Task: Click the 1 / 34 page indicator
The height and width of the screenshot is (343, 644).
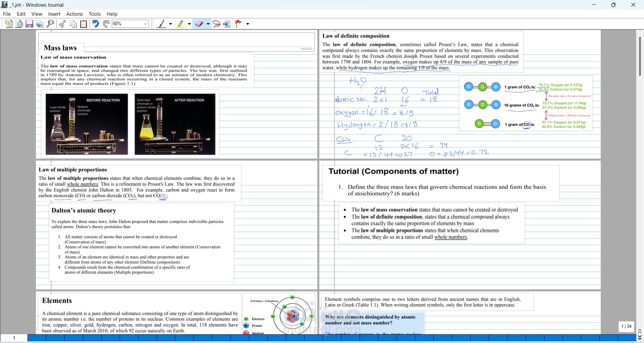Action: click(x=626, y=326)
